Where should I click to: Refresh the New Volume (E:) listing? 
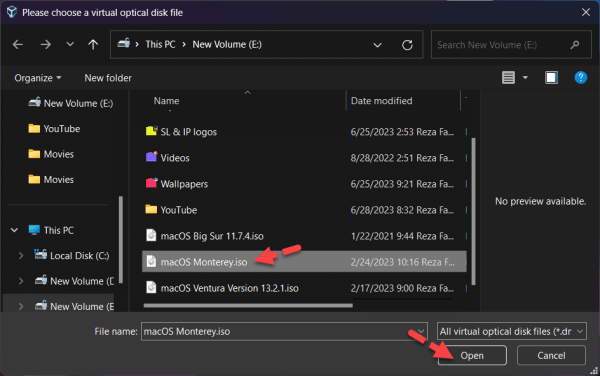(x=408, y=45)
